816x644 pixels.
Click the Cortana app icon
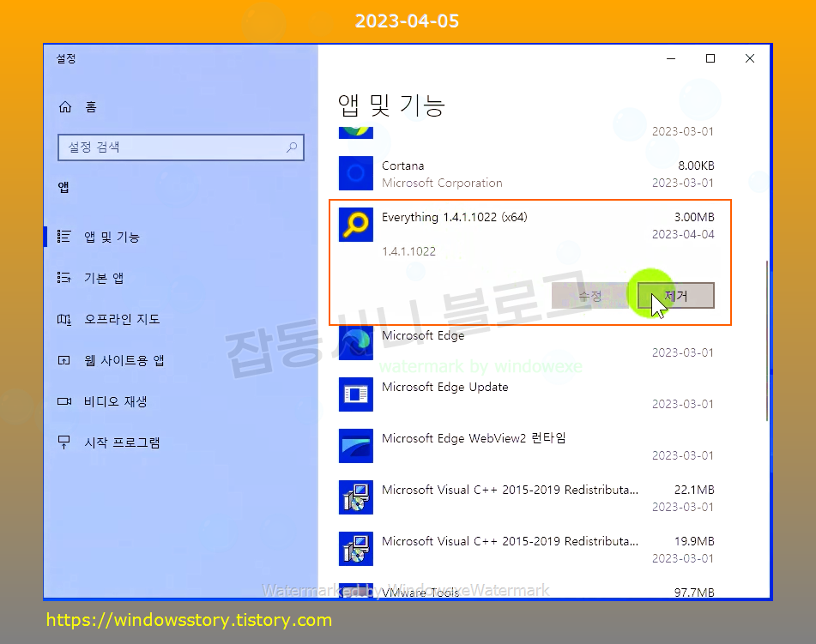[x=356, y=173]
